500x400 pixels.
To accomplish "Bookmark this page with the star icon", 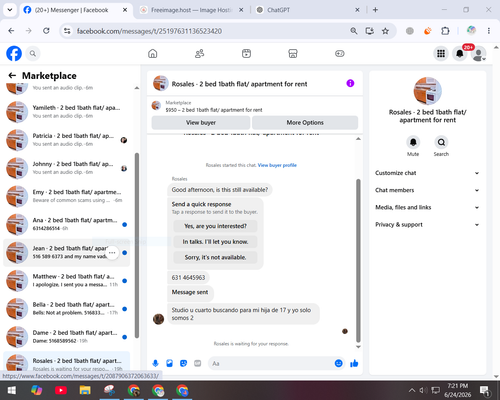I will tap(386, 31).
